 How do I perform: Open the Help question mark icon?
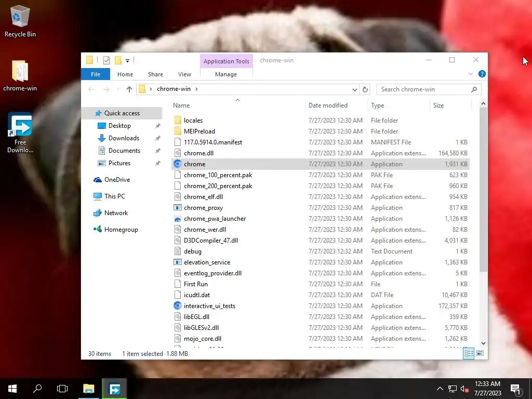click(x=482, y=74)
